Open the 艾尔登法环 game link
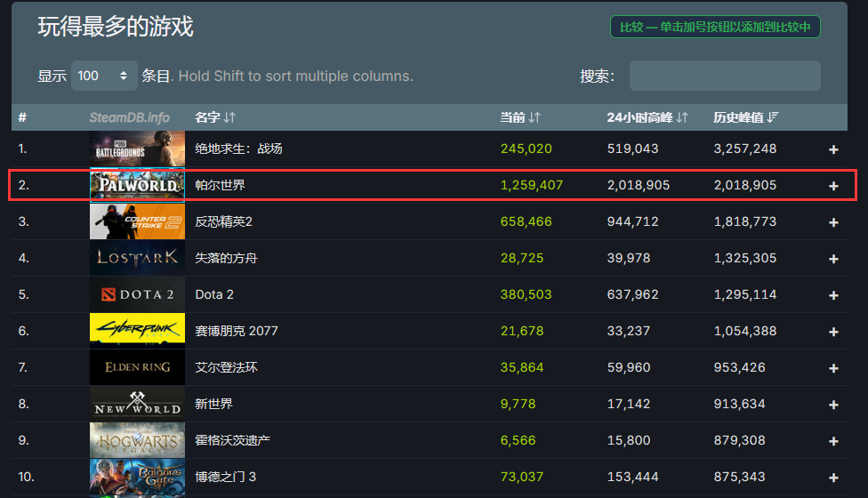The image size is (868, 498). coord(226,367)
